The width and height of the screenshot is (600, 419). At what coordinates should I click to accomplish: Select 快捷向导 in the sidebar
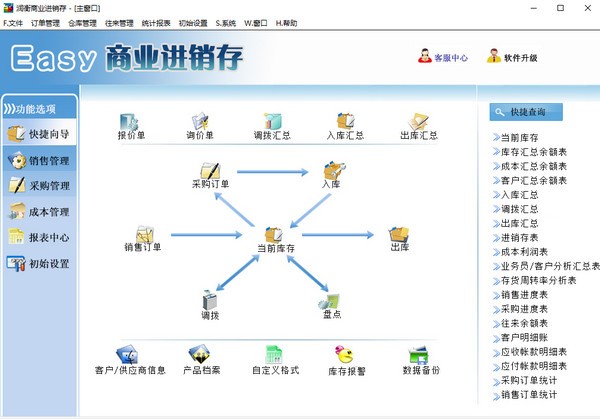tap(39, 134)
